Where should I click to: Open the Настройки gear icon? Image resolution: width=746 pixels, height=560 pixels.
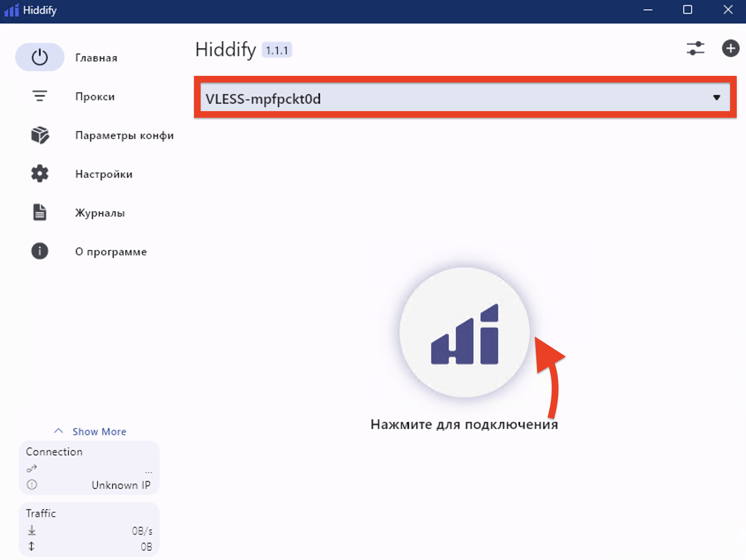pos(40,174)
